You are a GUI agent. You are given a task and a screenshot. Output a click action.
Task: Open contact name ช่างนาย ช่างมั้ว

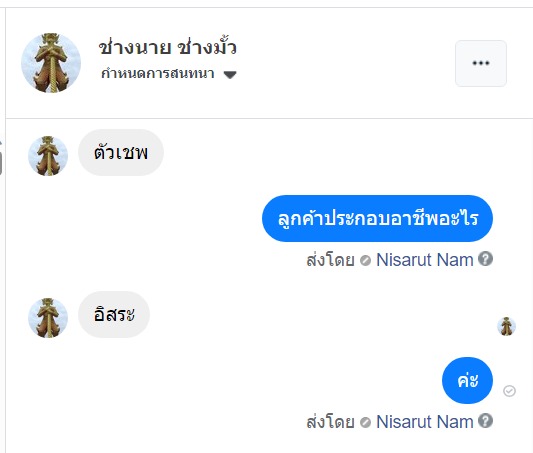168,47
